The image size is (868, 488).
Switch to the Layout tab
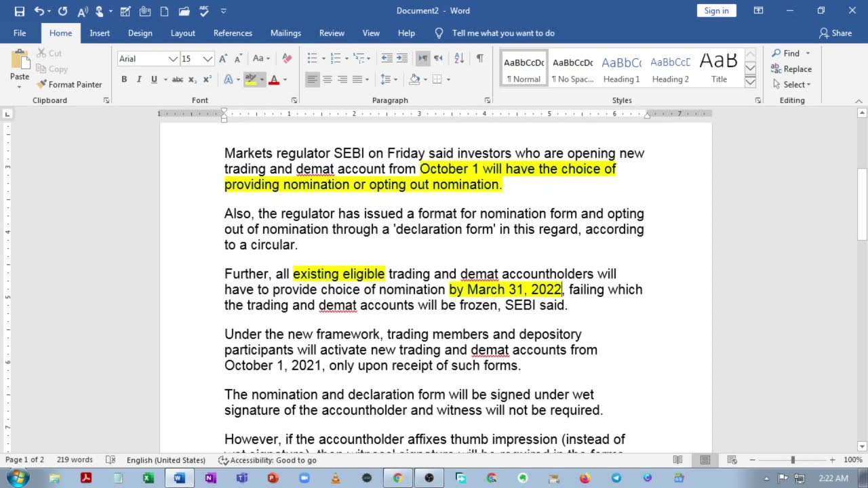(x=183, y=33)
